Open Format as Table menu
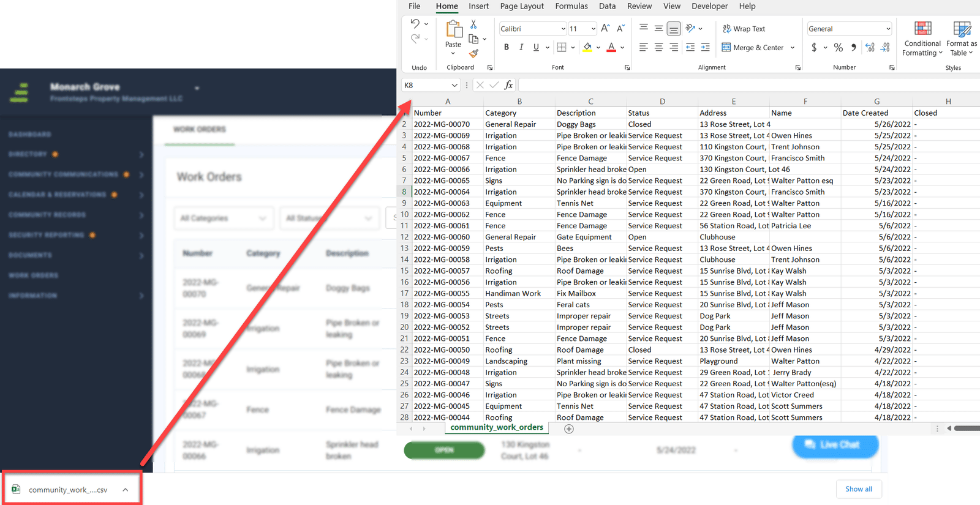The width and height of the screenshot is (980, 505). 962,39
